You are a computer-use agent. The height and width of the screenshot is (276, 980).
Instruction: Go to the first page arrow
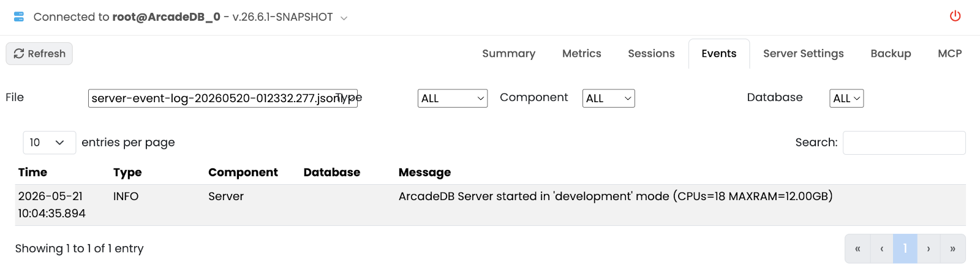[x=858, y=248]
